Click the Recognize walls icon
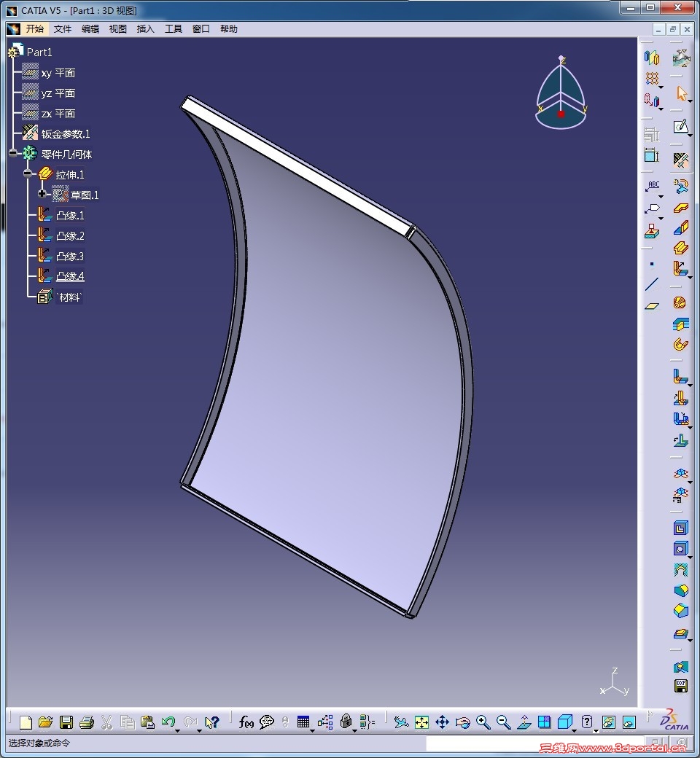The image size is (700, 758). click(x=680, y=186)
